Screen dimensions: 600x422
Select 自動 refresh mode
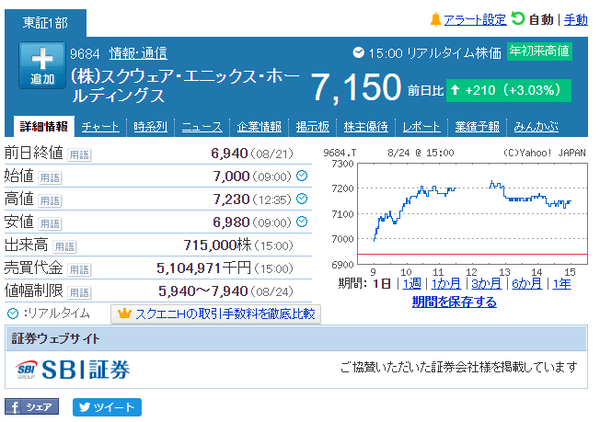coord(541,20)
